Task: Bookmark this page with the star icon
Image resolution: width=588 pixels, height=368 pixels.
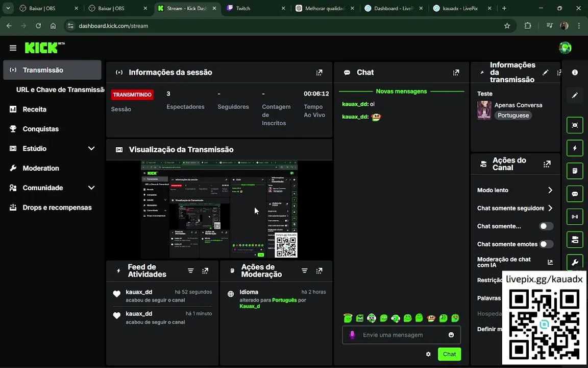Action: (507, 26)
